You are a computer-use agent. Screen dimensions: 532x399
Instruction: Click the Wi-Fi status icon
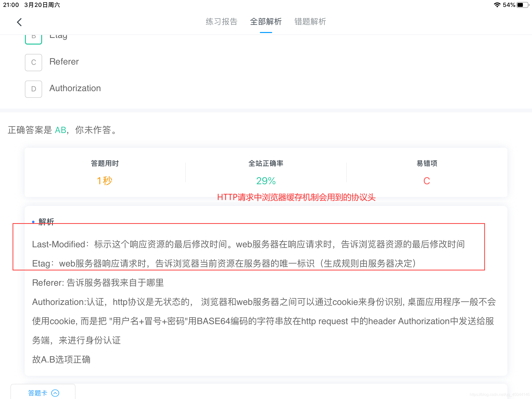point(497,5)
